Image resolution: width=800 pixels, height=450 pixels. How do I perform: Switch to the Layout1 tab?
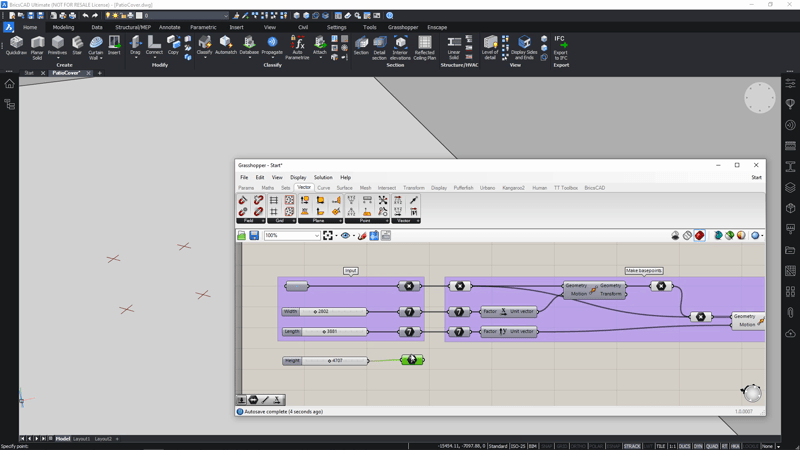point(82,439)
